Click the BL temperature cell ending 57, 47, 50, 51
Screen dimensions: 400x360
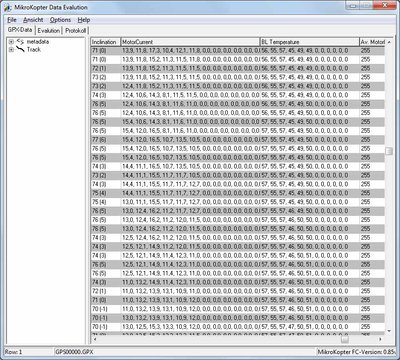[309, 327]
